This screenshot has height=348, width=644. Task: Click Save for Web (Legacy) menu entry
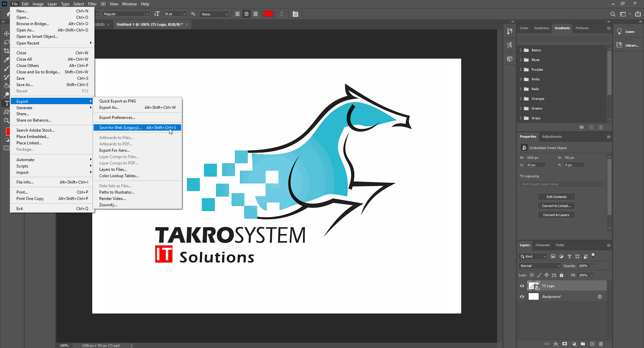[x=138, y=128]
